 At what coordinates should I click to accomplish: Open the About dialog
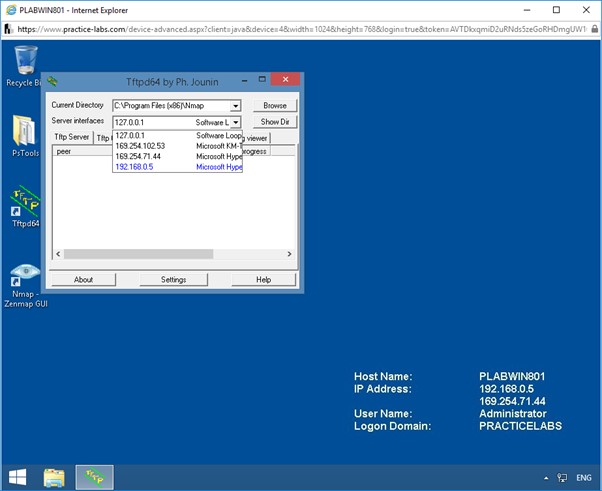83,279
